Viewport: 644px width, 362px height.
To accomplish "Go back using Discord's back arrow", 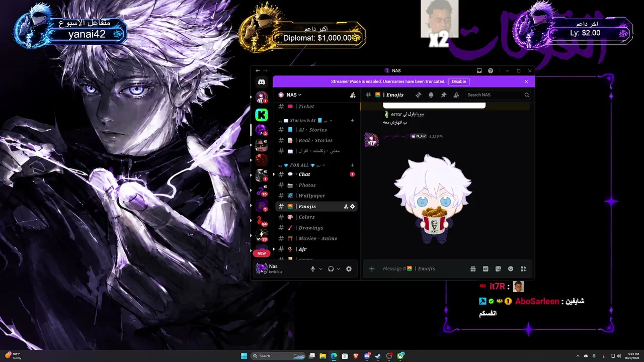I will coord(258,71).
